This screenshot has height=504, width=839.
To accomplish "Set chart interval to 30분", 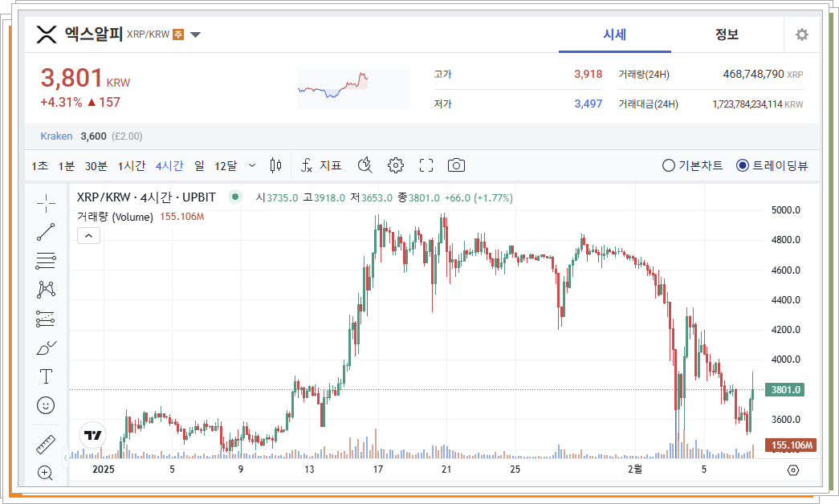I will pos(96,166).
